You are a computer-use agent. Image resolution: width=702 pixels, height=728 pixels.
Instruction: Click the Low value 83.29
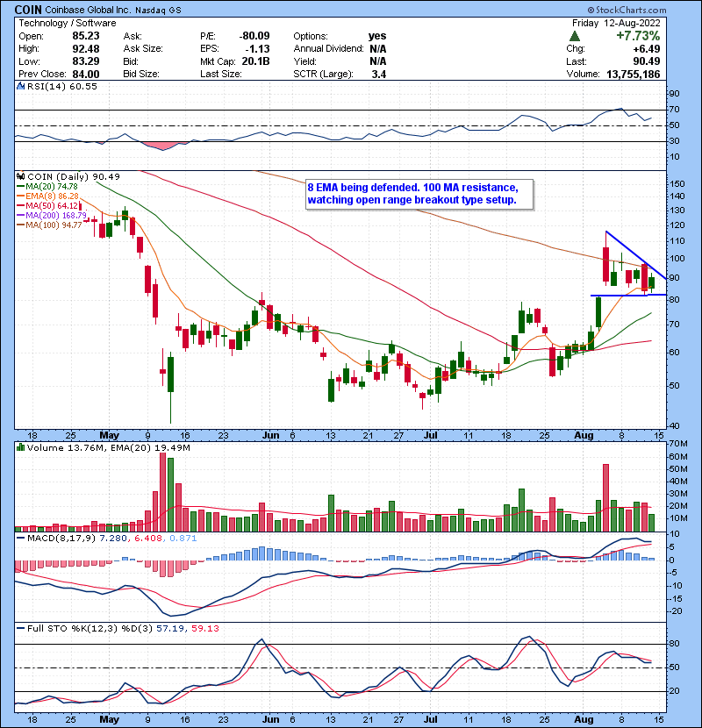(85, 61)
